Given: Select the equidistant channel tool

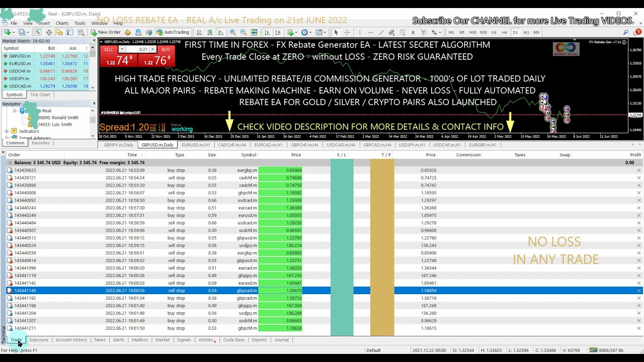Looking at the screenshot, I should [x=391, y=32].
